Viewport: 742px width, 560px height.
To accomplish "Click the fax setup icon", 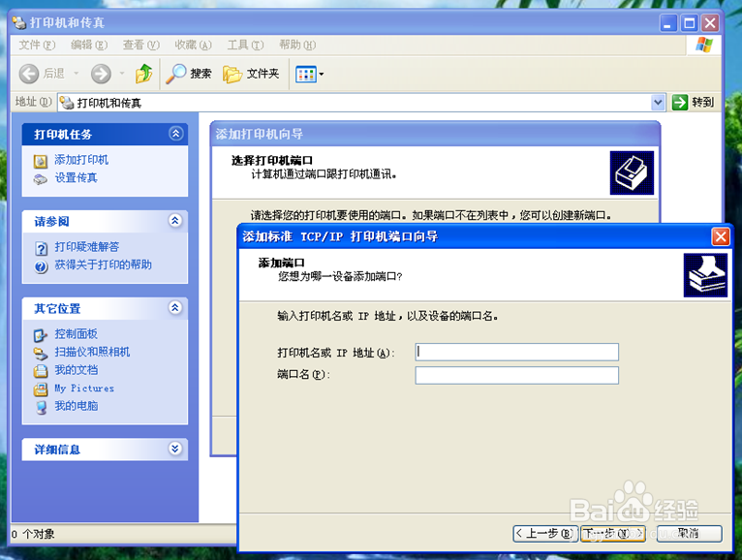I will click(41, 179).
